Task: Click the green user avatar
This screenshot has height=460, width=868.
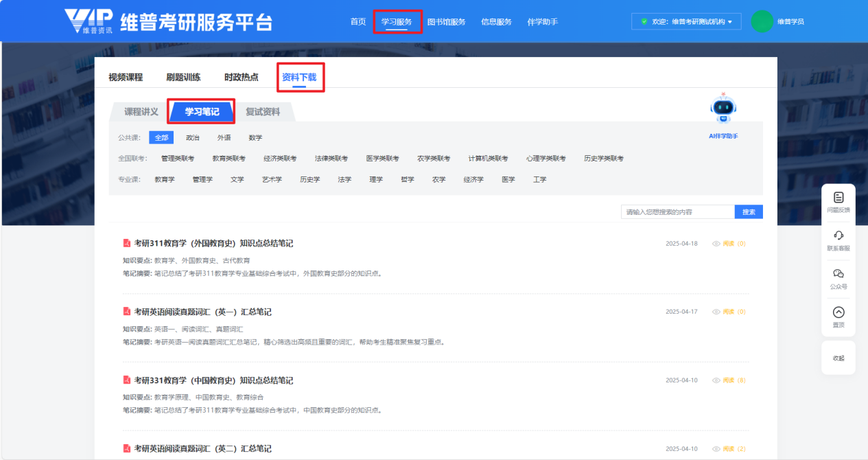Action: point(762,21)
